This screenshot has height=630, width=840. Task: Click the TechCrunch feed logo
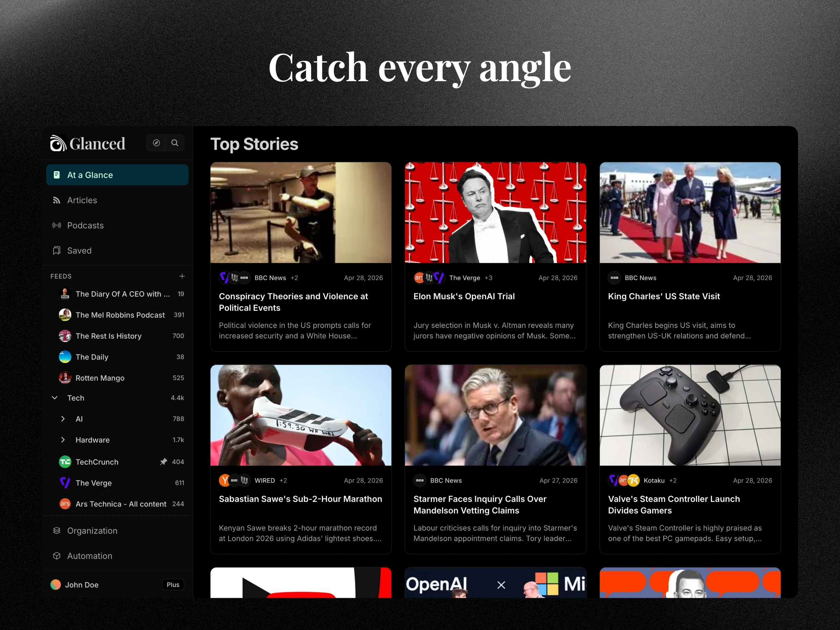click(65, 462)
